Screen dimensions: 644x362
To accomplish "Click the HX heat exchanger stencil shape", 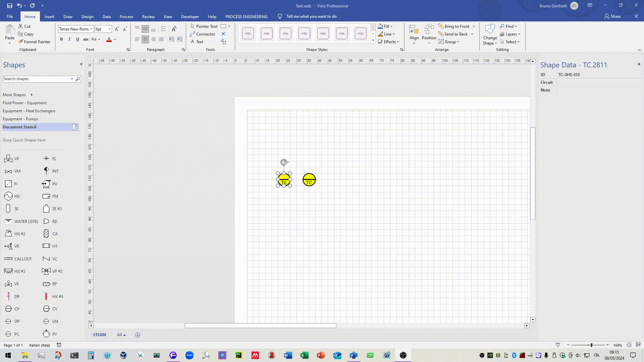I will pyautogui.click(x=8, y=196).
